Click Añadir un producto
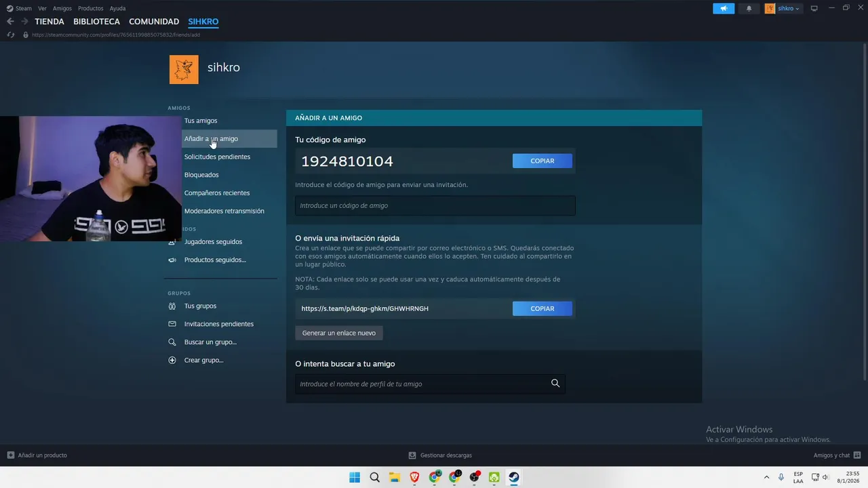 37,455
